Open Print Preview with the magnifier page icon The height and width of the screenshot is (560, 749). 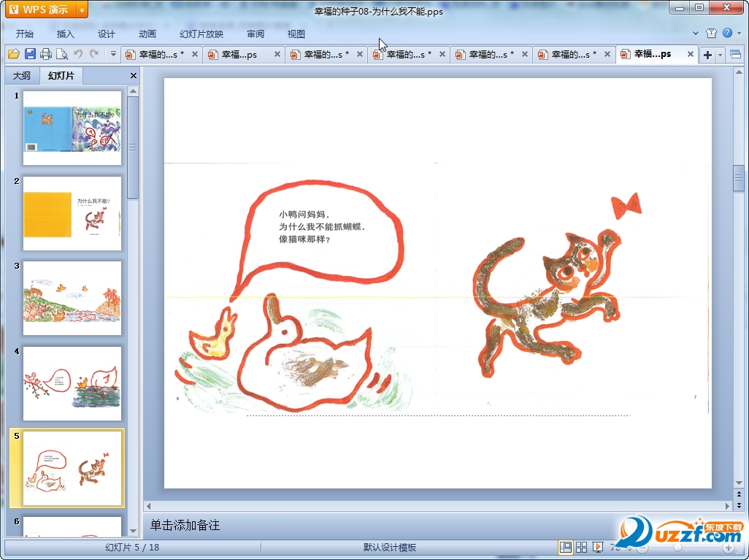pos(62,54)
